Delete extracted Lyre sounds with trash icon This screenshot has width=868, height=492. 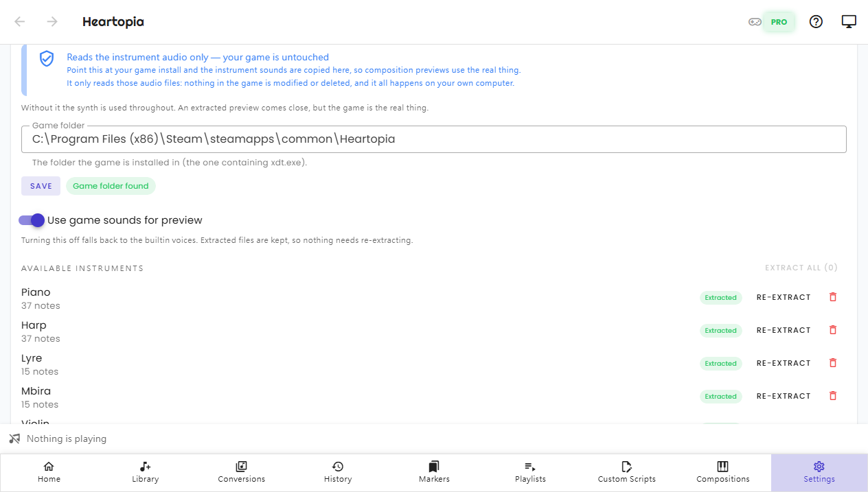pos(833,363)
